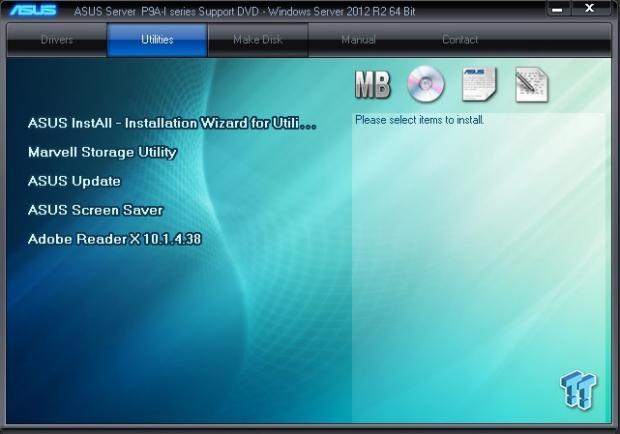Click the MB motherboard information icon
620x434 pixels.
372,85
